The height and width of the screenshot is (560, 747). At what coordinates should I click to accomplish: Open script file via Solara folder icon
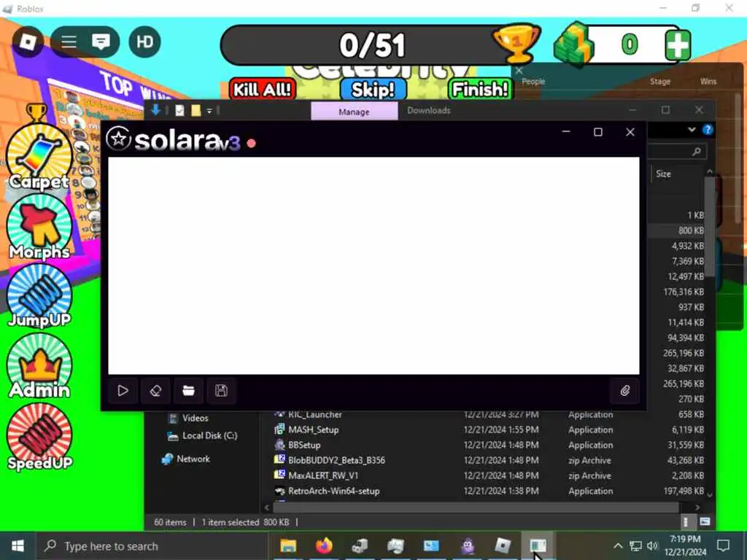pos(189,391)
